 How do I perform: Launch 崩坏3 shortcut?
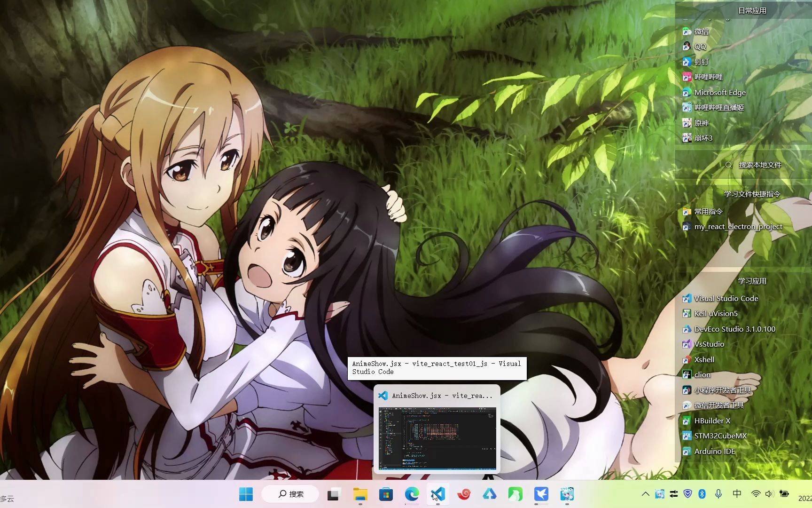pyautogui.click(x=697, y=138)
